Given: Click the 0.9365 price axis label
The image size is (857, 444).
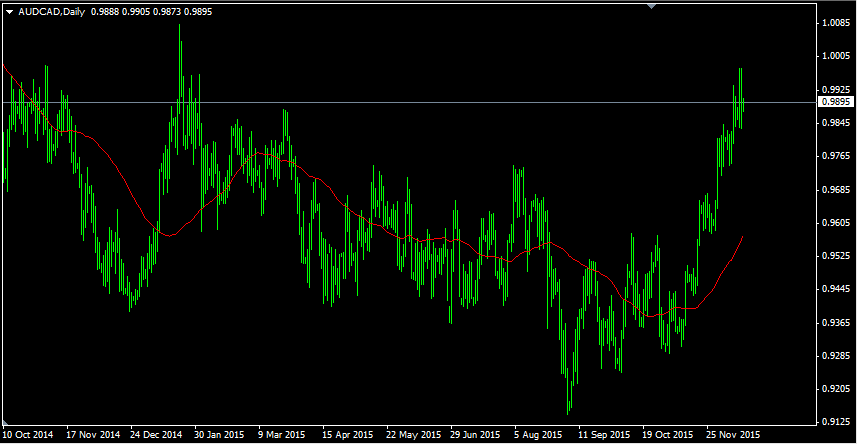Looking at the screenshot, I should pyautogui.click(x=834, y=323).
